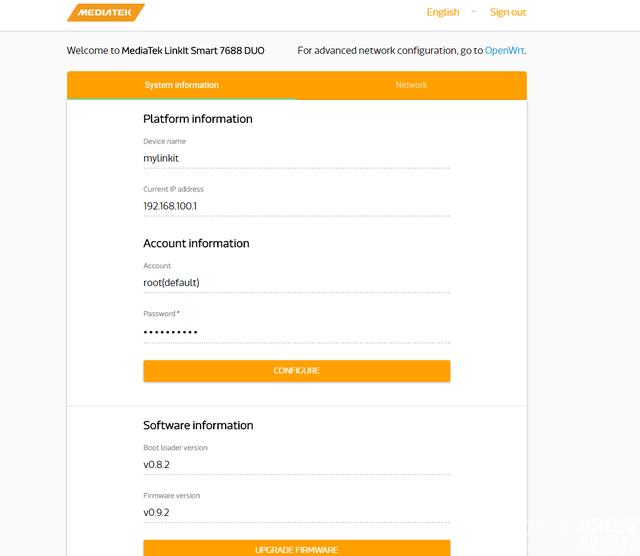Click the CONFIGURE button
Image resolution: width=640 pixels, height=556 pixels.
pyautogui.click(x=297, y=371)
